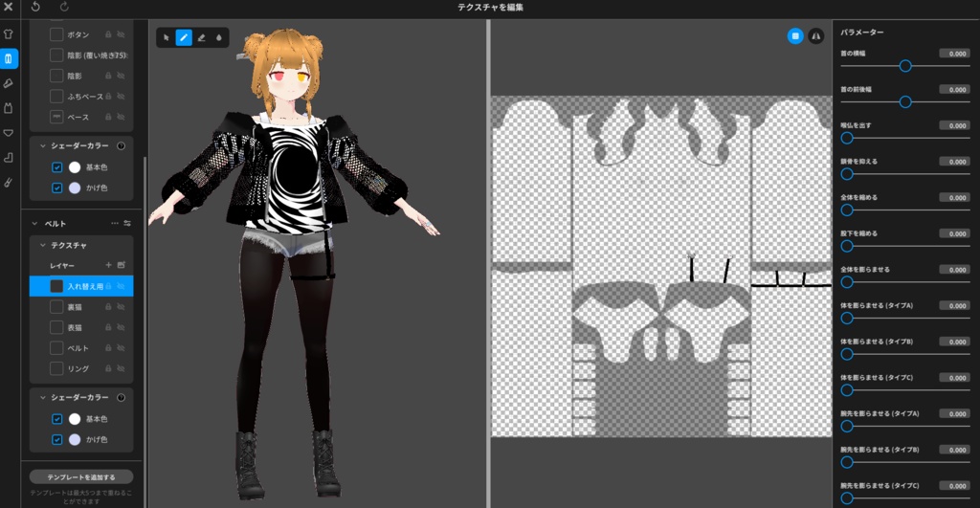Open the T-shirt category in the sidebar
The image size is (980, 508).
8,34
